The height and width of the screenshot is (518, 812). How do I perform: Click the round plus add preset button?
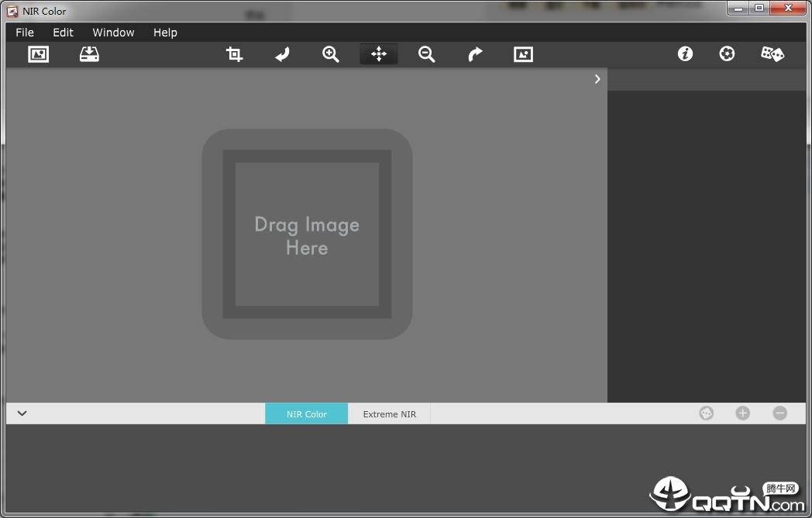pos(742,413)
